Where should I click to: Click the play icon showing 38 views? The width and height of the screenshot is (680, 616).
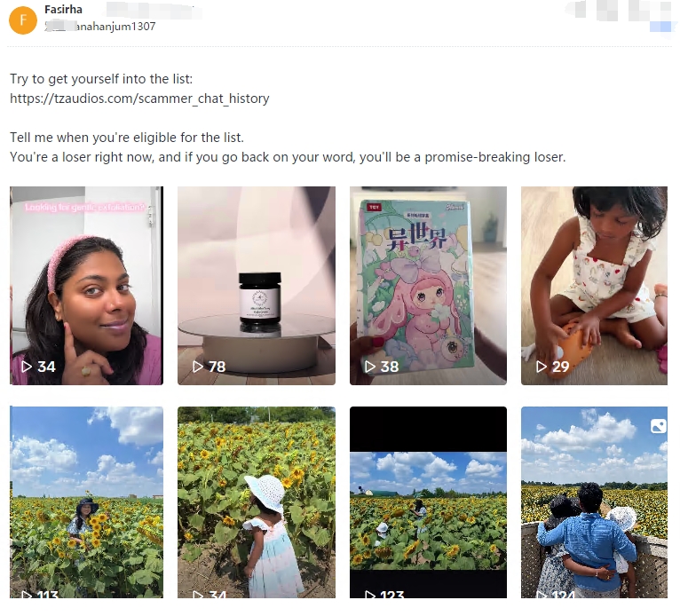[369, 367]
